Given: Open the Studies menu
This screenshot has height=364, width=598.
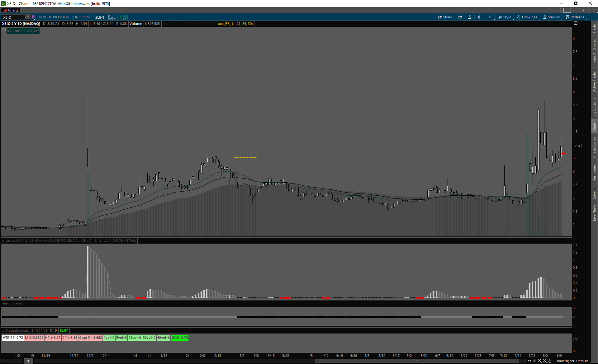Looking at the screenshot, I should tap(551, 17).
